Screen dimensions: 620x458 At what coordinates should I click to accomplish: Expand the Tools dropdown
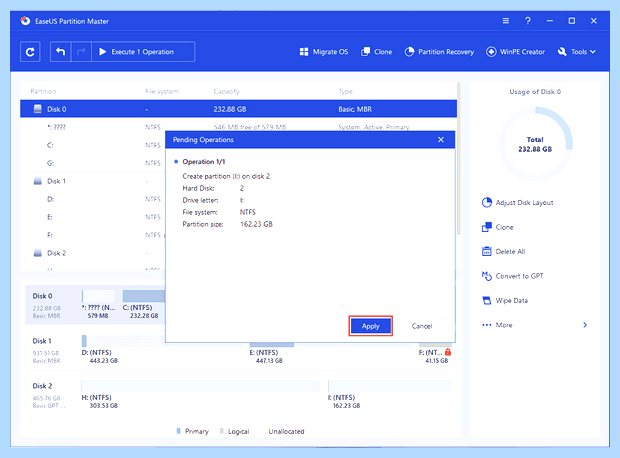pyautogui.click(x=577, y=52)
